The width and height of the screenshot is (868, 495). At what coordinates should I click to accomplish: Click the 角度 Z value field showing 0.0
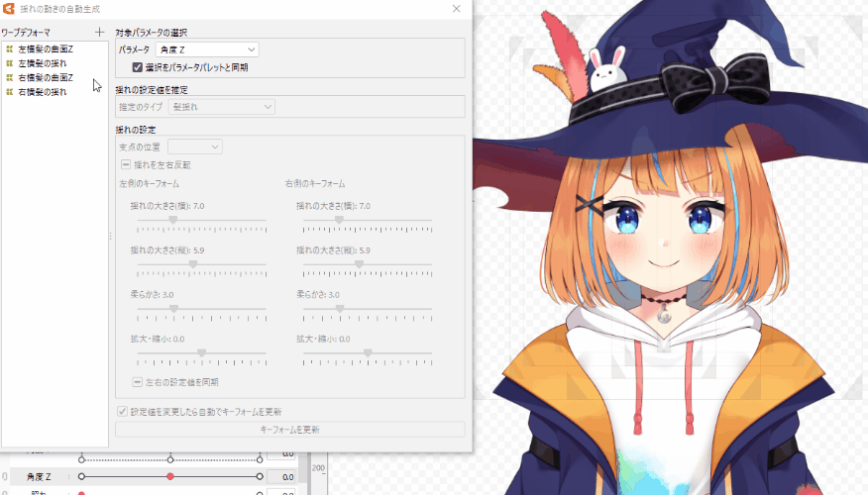pyautogui.click(x=281, y=477)
